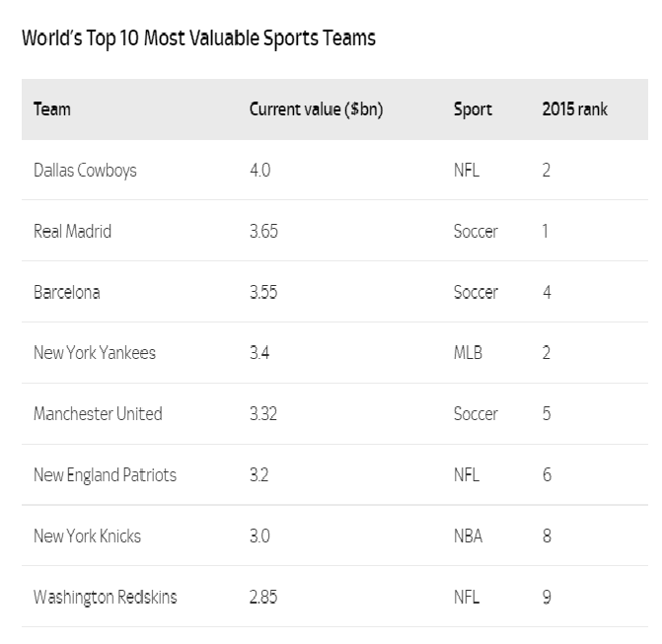
Task: Select the Dallas Cowboys team name
Action: tap(85, 171)
